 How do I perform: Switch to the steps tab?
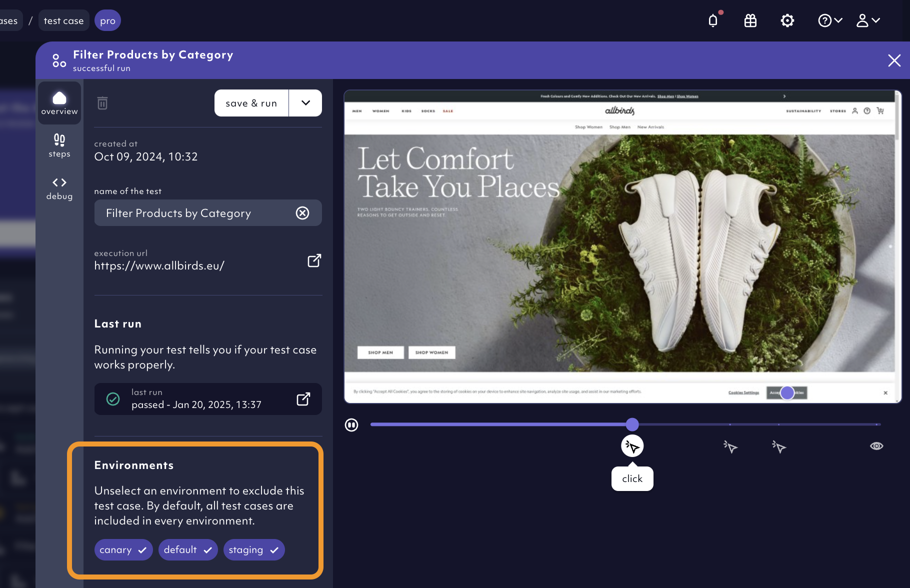point(59,145)
